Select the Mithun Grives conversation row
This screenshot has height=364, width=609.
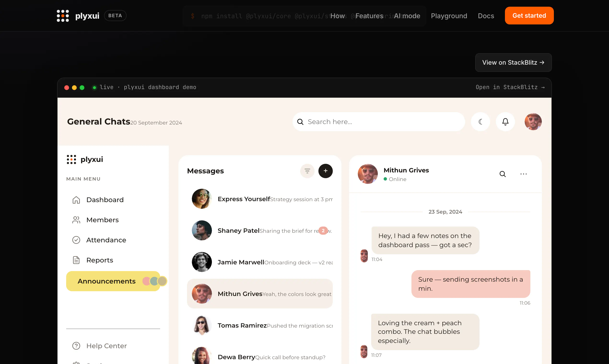coord(260,294)
